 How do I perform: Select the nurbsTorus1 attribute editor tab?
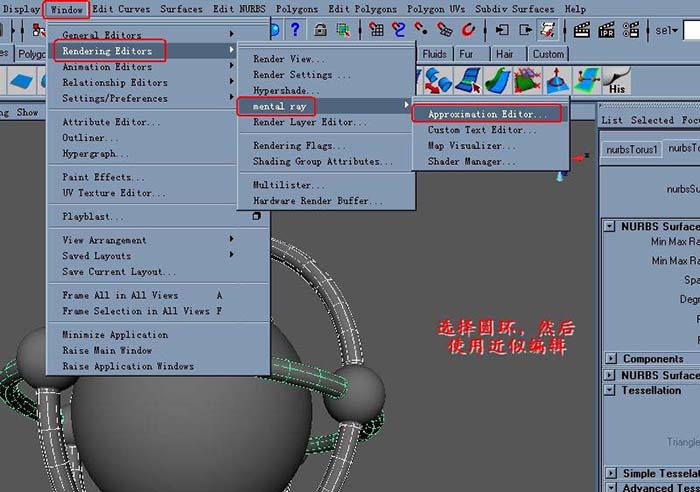pyautogui.click(x=632, y=150)
